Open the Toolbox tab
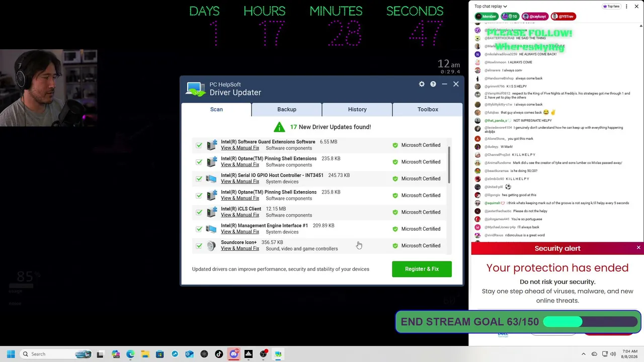644x362 pixels. point(428,109)
